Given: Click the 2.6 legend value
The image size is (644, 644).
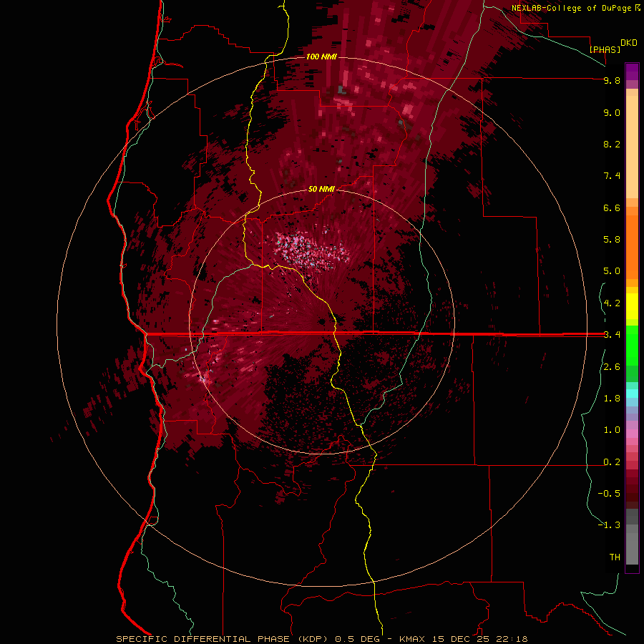Looking at the screenshot, I should coord(612,367).
